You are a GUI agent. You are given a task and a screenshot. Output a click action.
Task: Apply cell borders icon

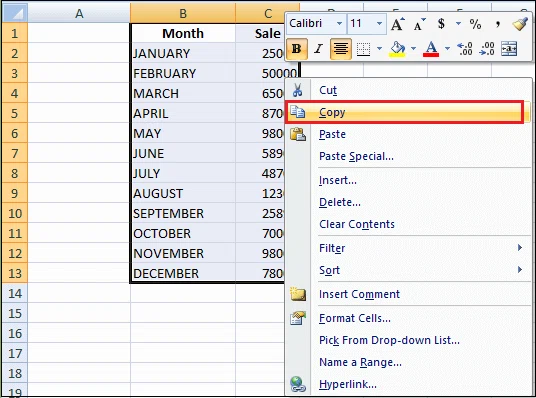[363, 49]
